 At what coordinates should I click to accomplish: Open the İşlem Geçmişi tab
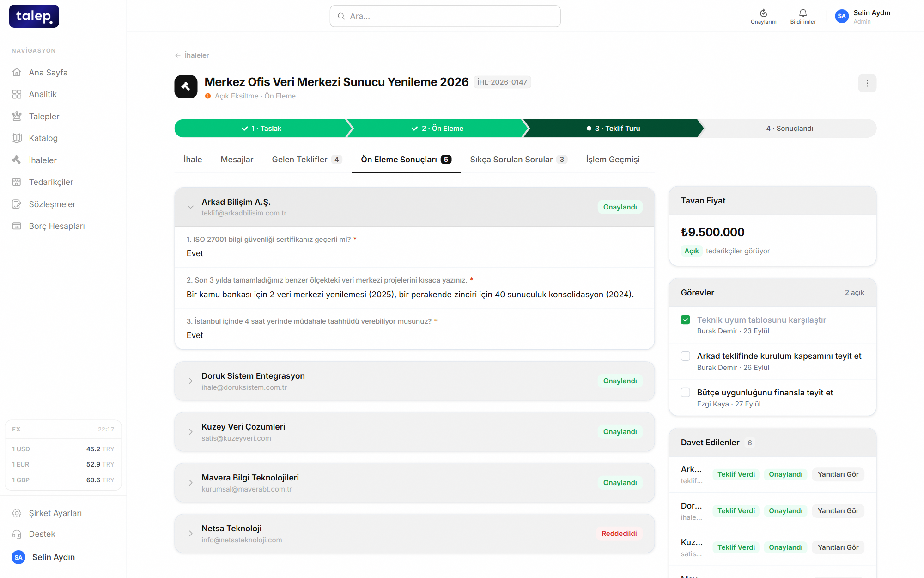coord(613,160)
